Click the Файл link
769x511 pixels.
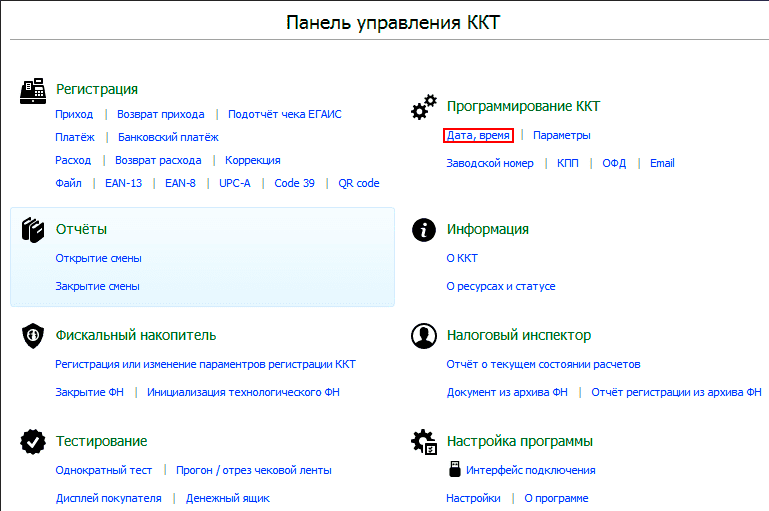tap(68, 183)
